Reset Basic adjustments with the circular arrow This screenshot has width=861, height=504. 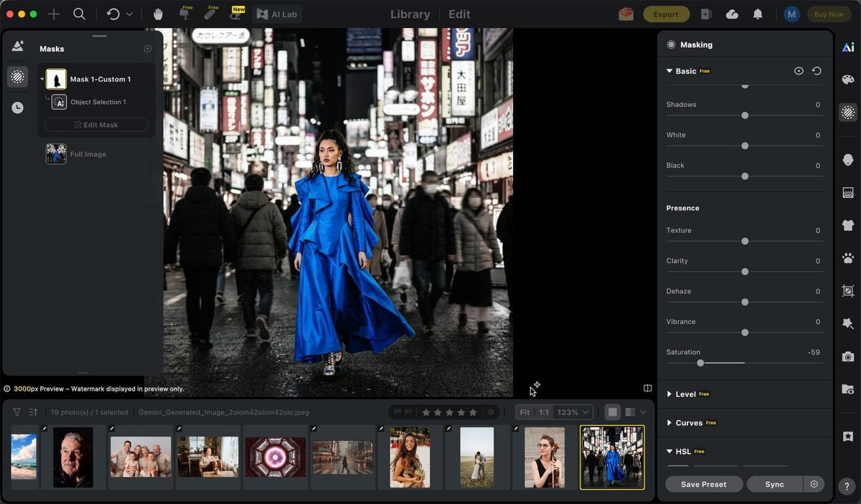point(817,71)
